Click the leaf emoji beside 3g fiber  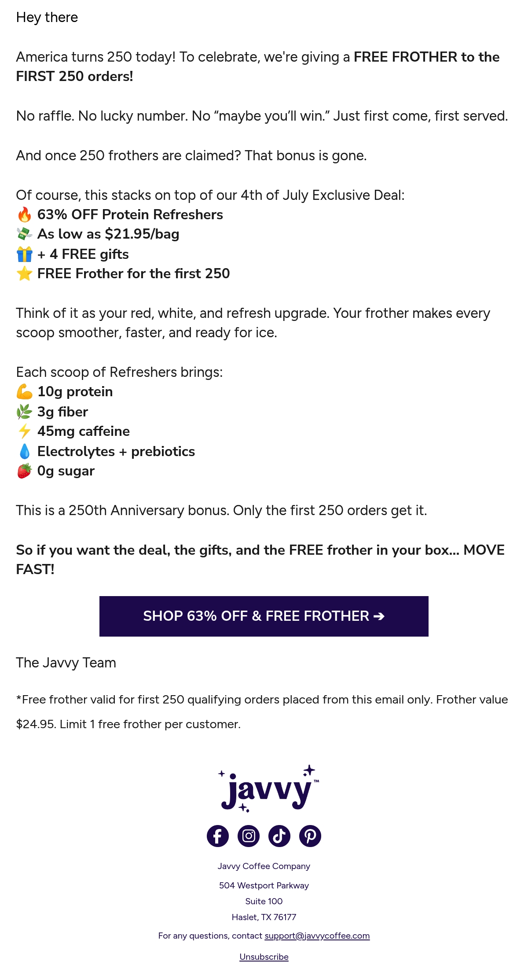tap(25, 412)
